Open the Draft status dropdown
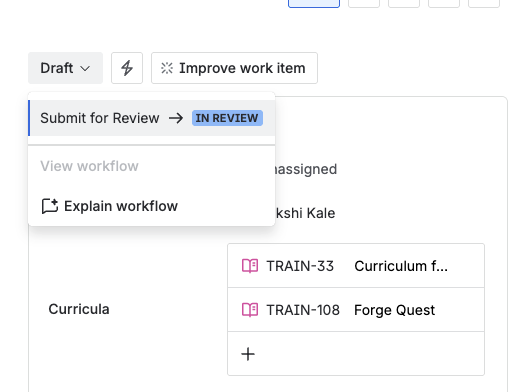 pyautogui.click(x=65, y=68)
